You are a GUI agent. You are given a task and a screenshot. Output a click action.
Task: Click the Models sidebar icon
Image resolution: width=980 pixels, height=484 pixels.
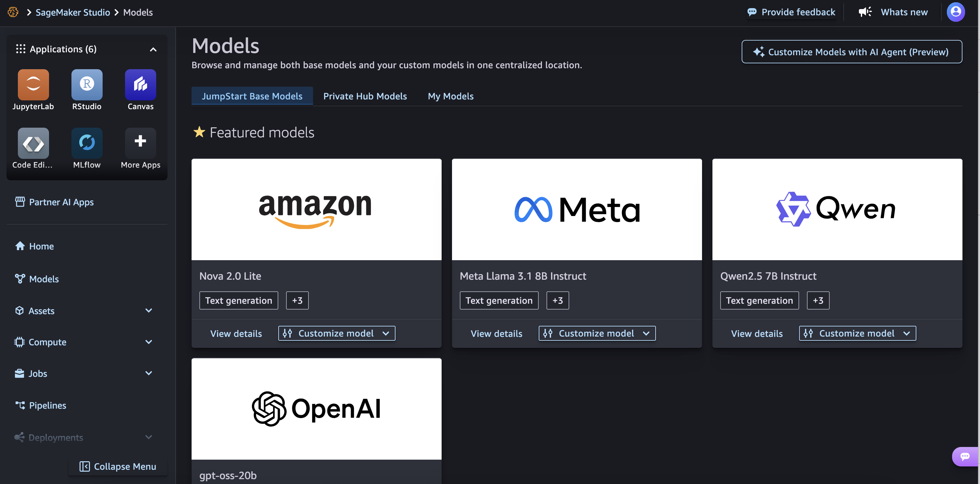(20, 278)
